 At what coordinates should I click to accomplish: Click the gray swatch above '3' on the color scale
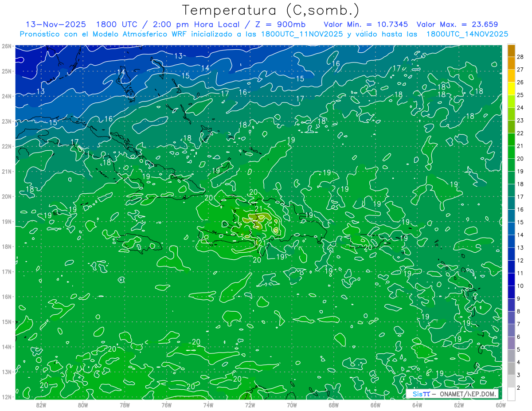click(x=511, y=368)
